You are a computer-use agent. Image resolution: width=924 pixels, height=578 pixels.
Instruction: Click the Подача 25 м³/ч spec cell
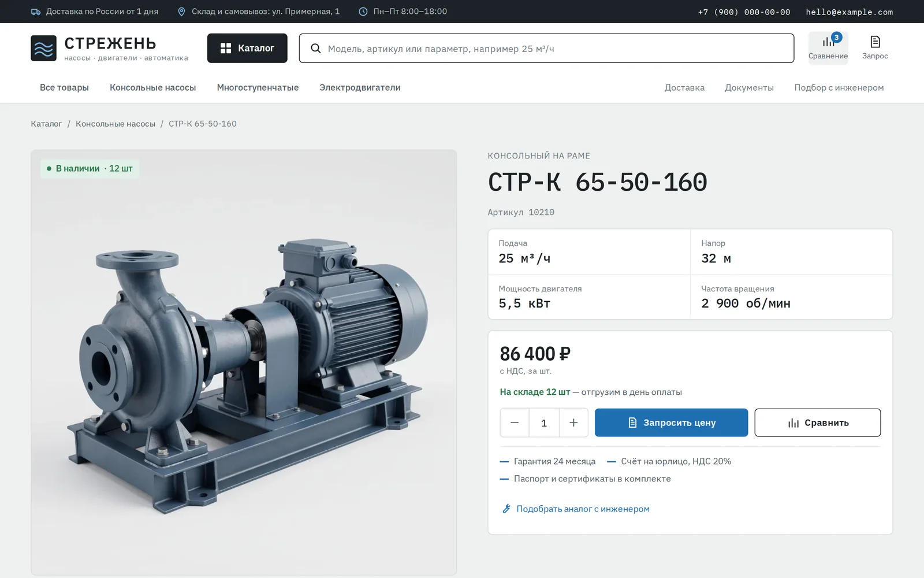click(589, 252)
